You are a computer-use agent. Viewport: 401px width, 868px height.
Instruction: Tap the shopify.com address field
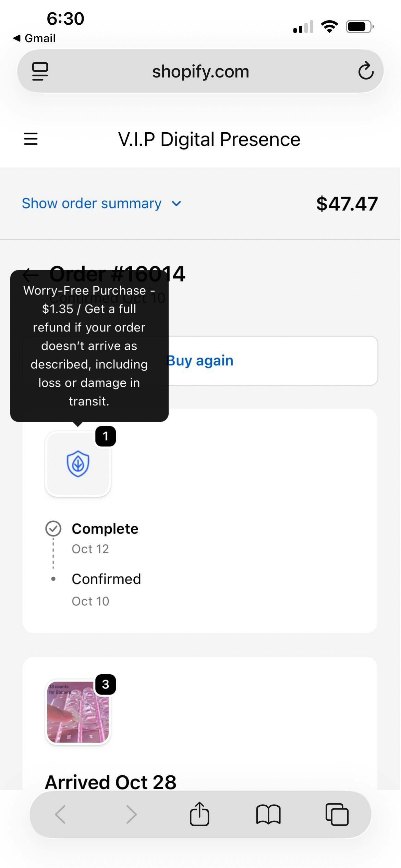[200, 71]
